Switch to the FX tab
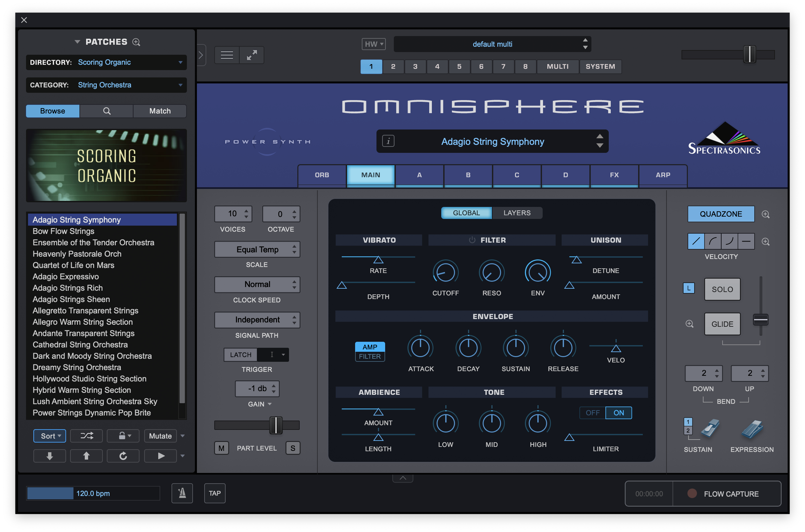 pyautogui.click(x=614, y=175)
